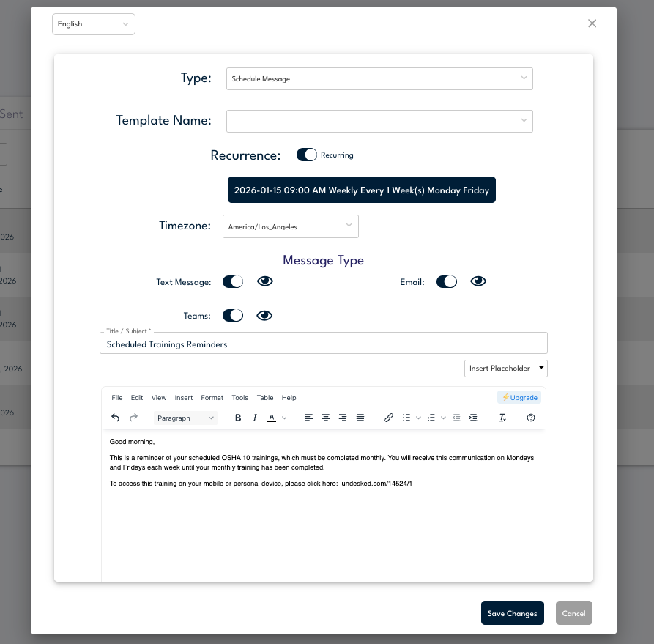Preview Email message with eye icon
The width and height of the screenshot is (654, 644).
click(478, 281)
